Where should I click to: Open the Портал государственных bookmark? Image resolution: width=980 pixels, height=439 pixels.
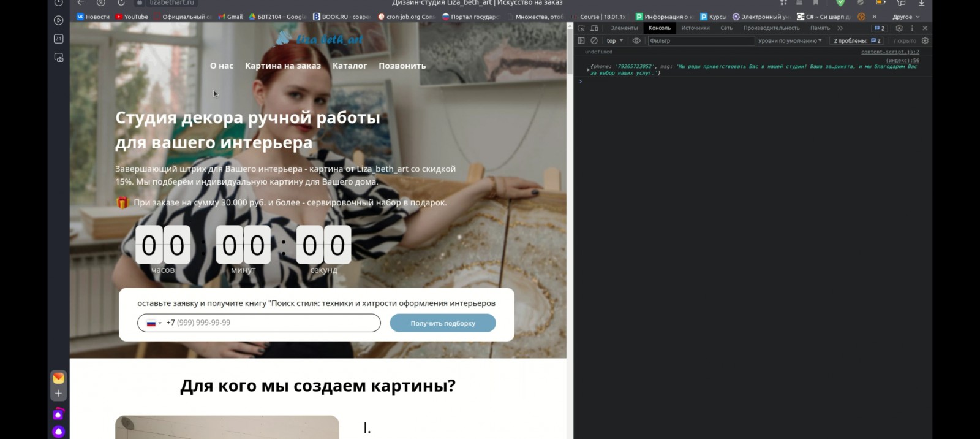click(470, 17)
